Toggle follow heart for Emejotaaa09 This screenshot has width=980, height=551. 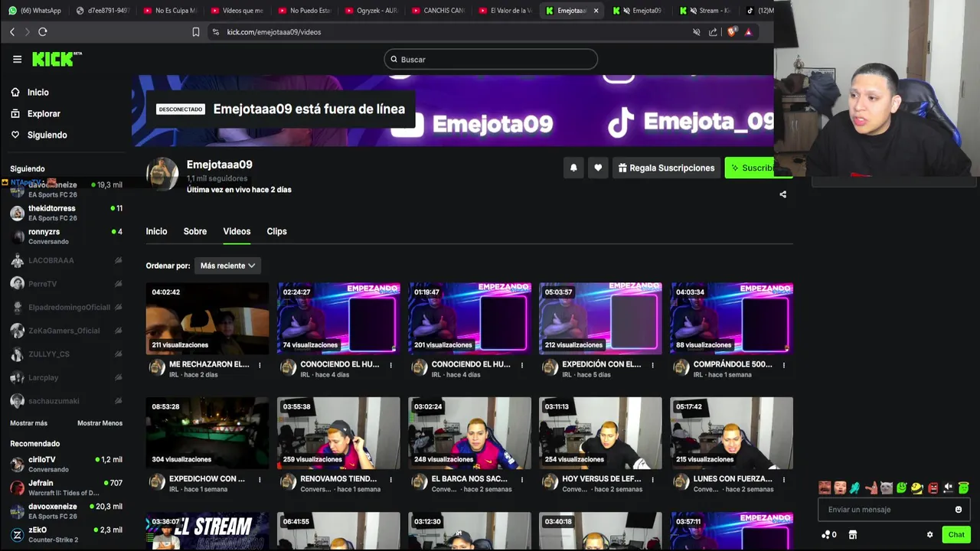(x=598, y=168)
